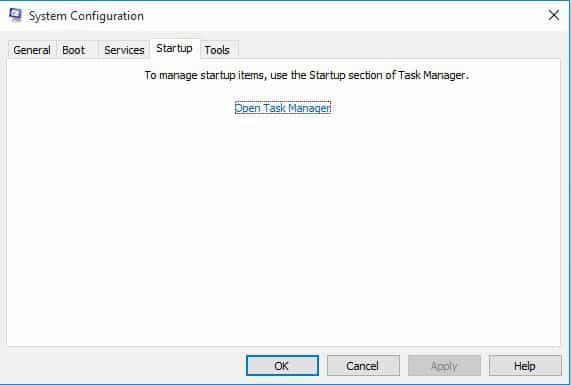Go to the Tools tab

pos(217,50)
